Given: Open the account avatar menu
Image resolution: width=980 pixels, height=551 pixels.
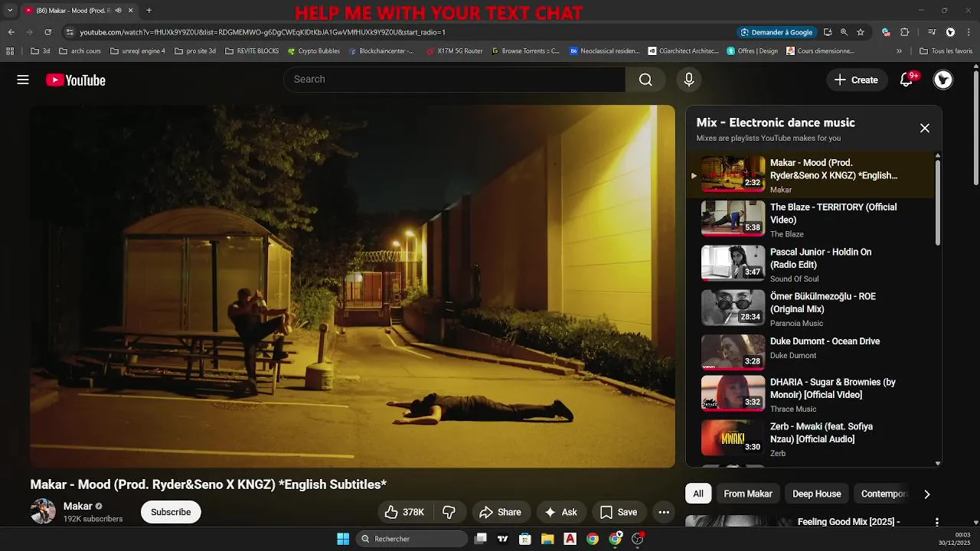Looking at the screenshot, I should (943, 80).
